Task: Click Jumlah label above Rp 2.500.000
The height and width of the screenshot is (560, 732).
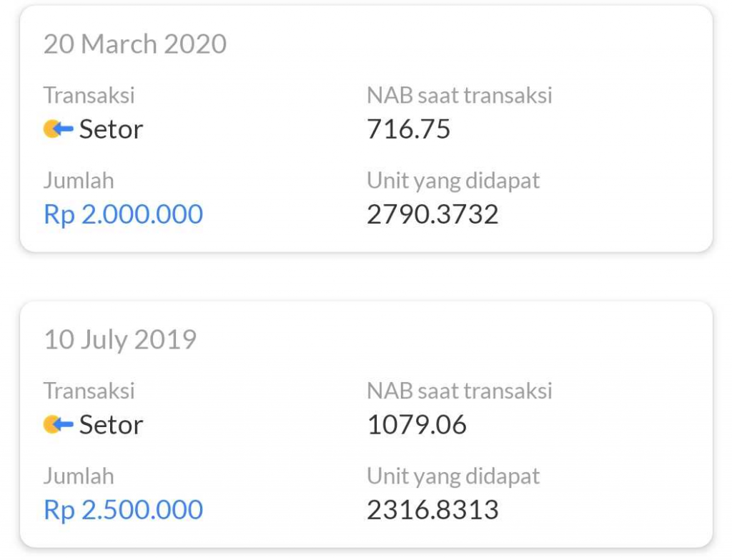Action: click(x=79, y=476)
